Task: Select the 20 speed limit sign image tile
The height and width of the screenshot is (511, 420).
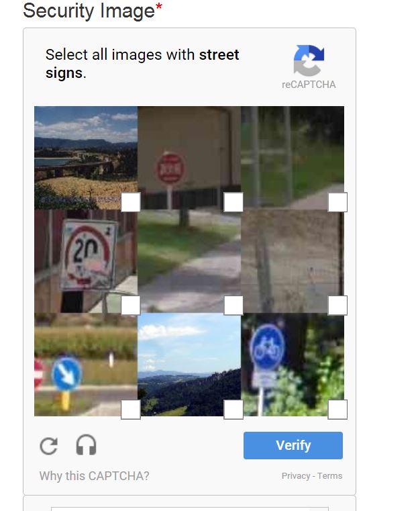Action: 86,261
